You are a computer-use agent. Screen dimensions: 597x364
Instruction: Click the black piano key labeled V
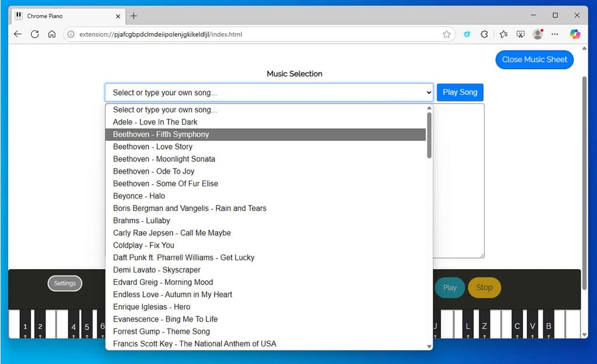pos(532,324)
